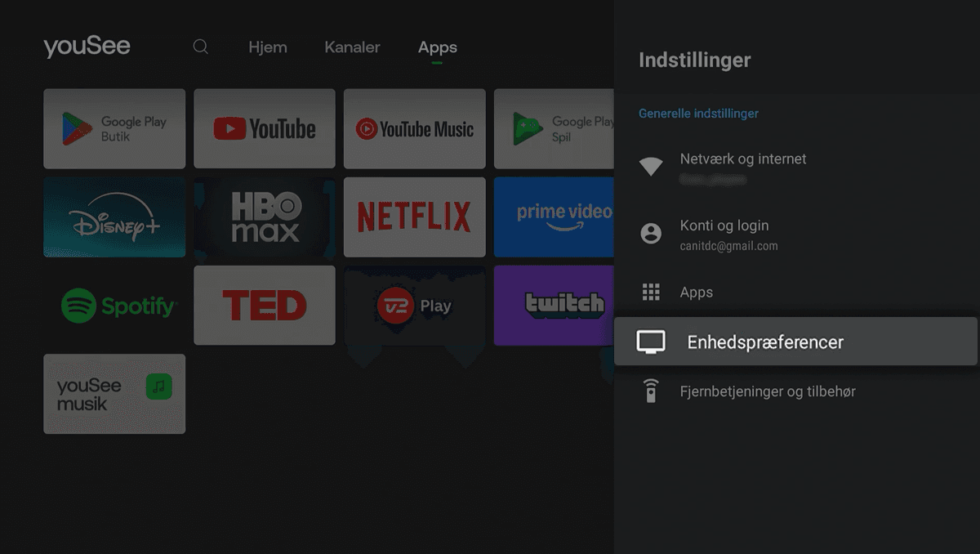Open the Google Play Butik store
The image size is (980, 554).
[114, 128]
